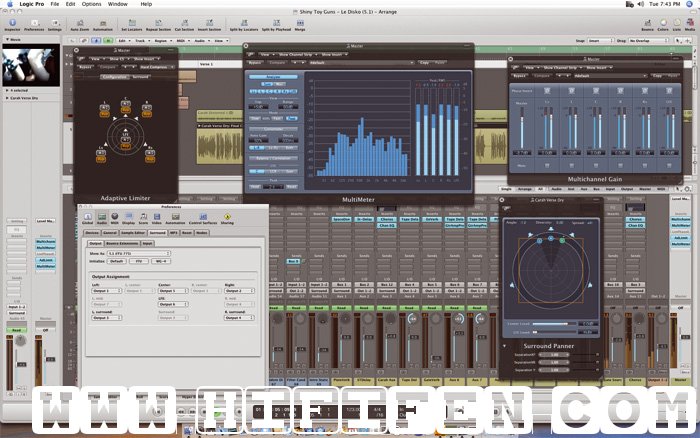
Task: Open the Show As surround format dropdown
Action: [139, 254]
